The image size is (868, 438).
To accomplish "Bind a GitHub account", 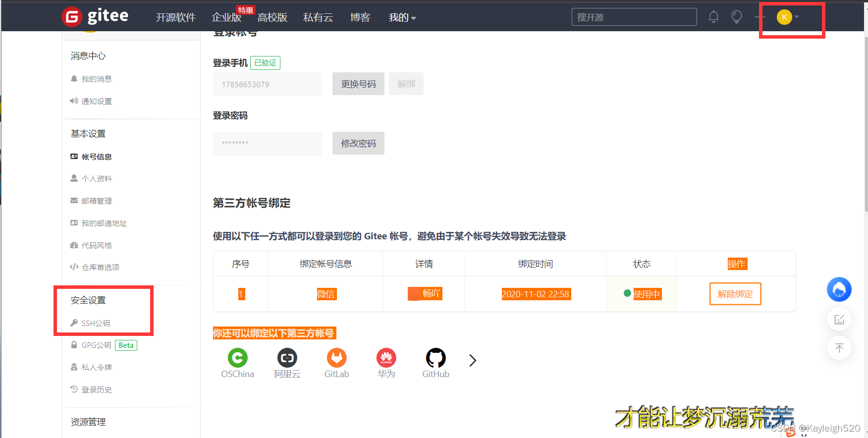I will coord(436,363).
